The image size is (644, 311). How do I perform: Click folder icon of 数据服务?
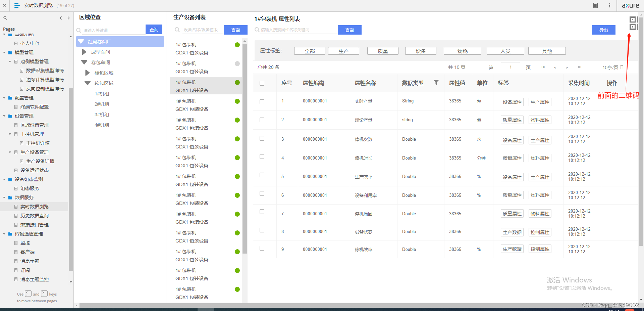tap(10, 197)
